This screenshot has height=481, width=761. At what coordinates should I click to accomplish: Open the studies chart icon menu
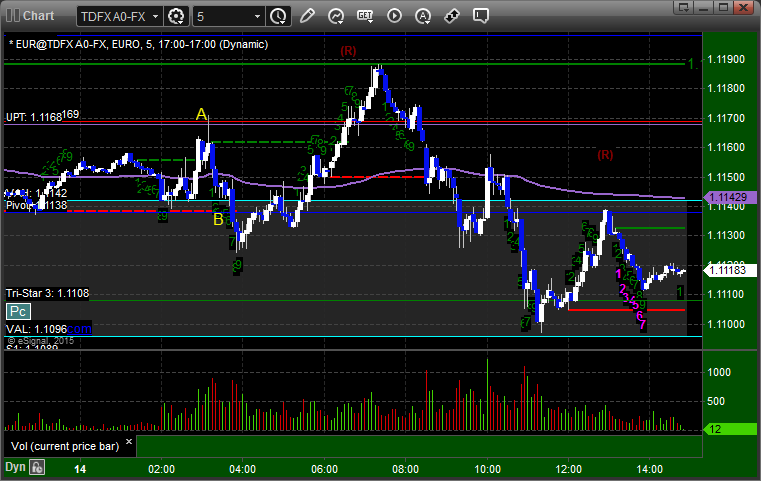[x=336, y=16]
